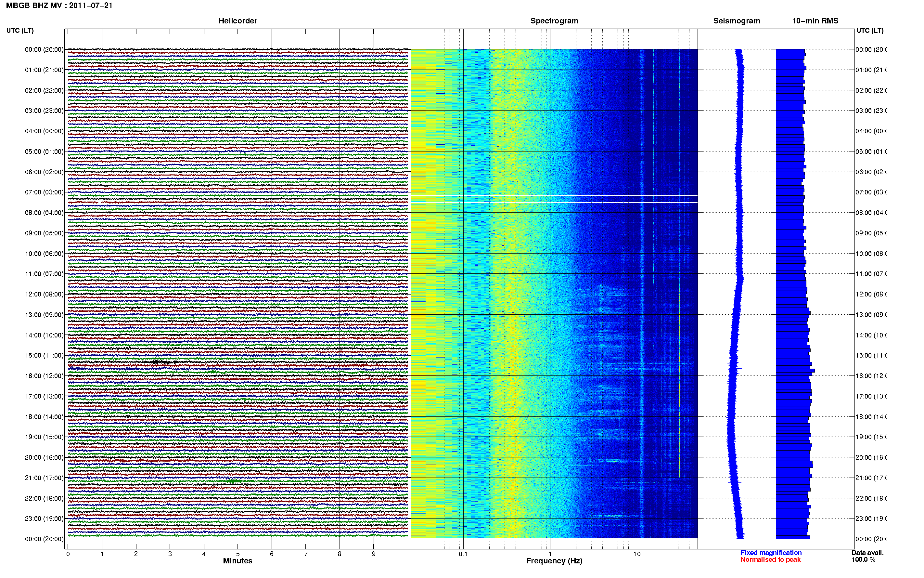The width and height of the screenshot is (924, 578).
Task: Click the 'Minutes' x-axis label
Action: tap(237, 561)
